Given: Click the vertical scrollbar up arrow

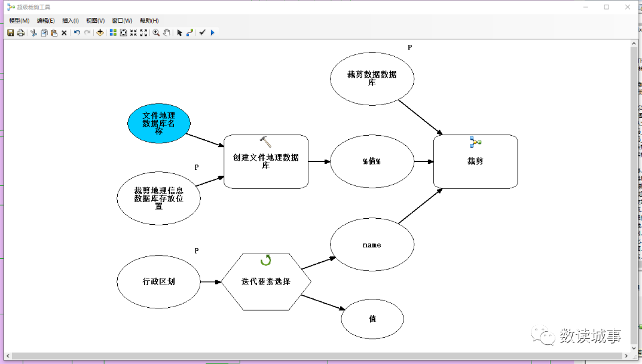Looking at the screenshot, I should [x=634, y=44].
